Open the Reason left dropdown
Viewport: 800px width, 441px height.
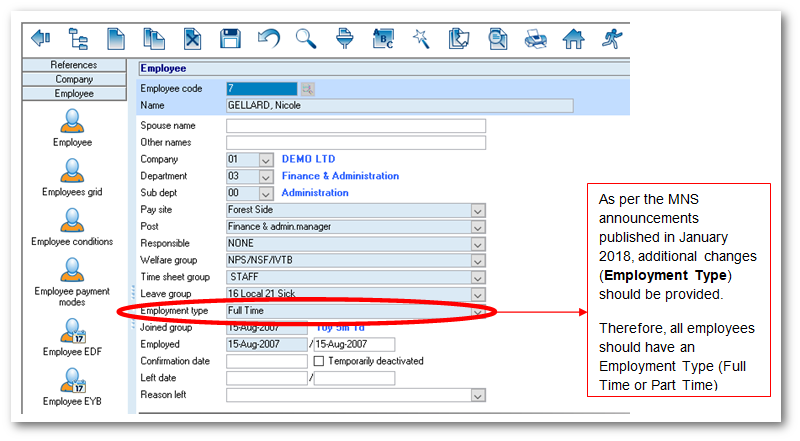pos(478,395)
